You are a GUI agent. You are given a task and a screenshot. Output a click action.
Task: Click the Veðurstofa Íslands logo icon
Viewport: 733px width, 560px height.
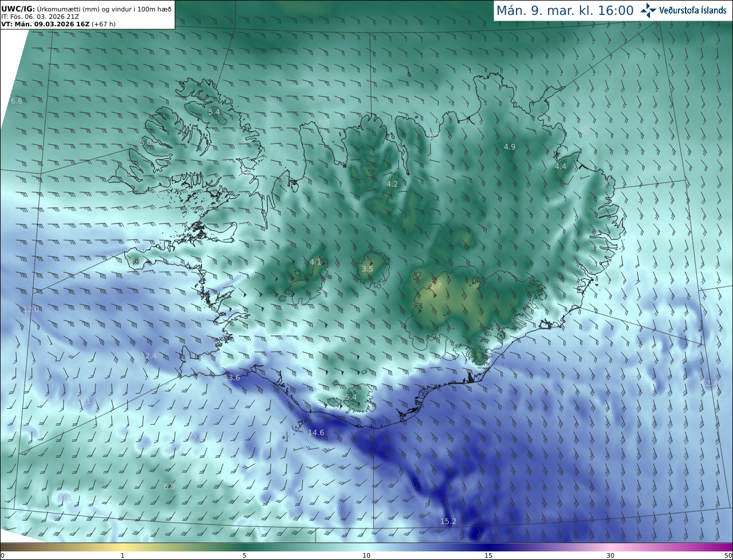[x=648, y=10]
